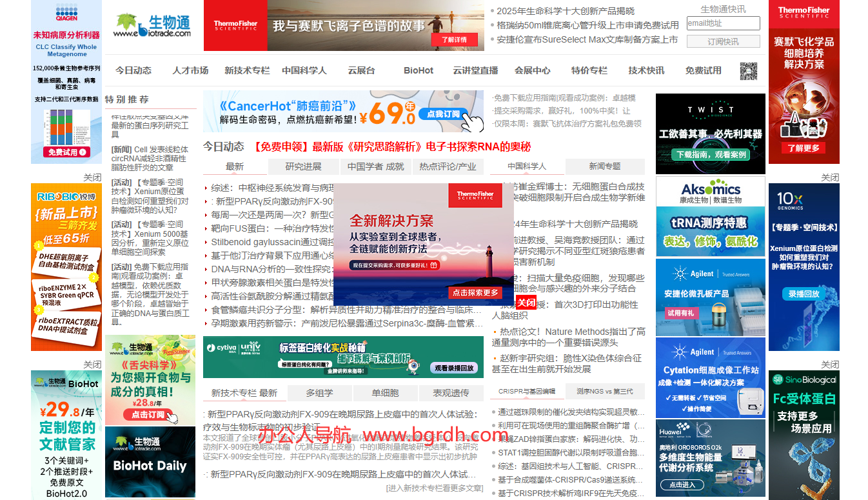This screenshot has height=500, width=868.
Task: Open the 热点评论/产业 tab
Action: point(448,166)
